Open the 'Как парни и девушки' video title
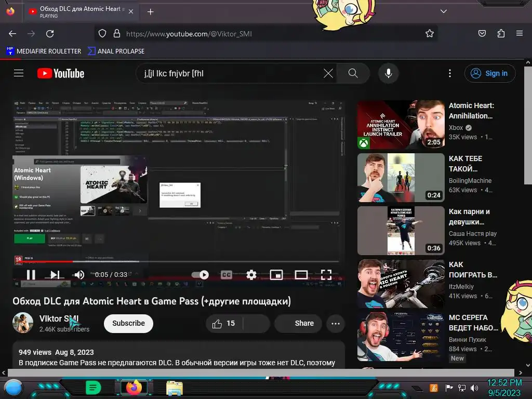Viewport: 532px width, 399px height. pyautogui.click(x=469, y=217)
